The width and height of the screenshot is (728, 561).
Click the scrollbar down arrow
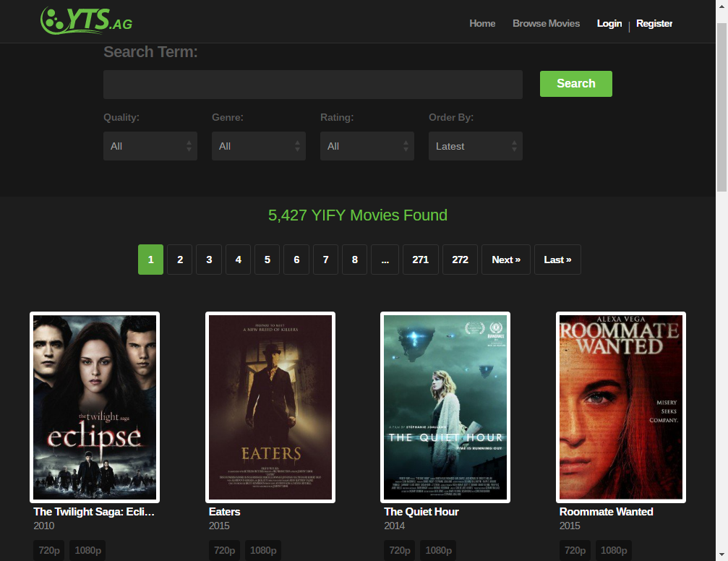pos(721,554)
